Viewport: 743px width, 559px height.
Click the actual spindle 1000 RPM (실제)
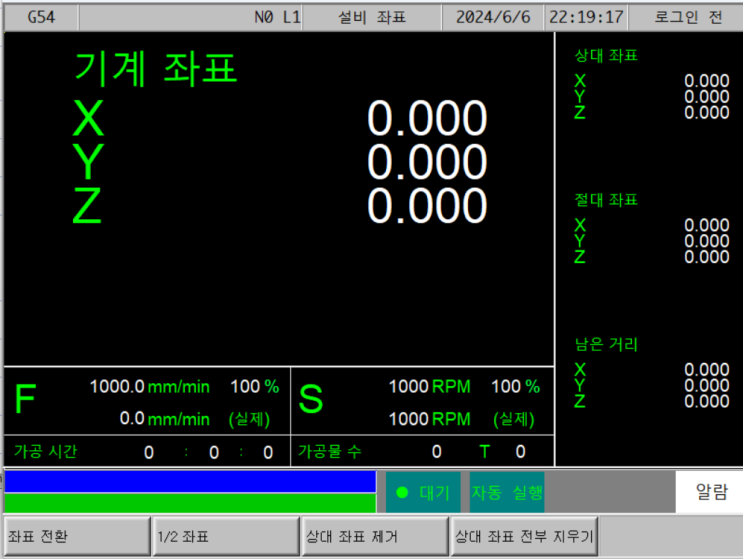click(462, 419)
